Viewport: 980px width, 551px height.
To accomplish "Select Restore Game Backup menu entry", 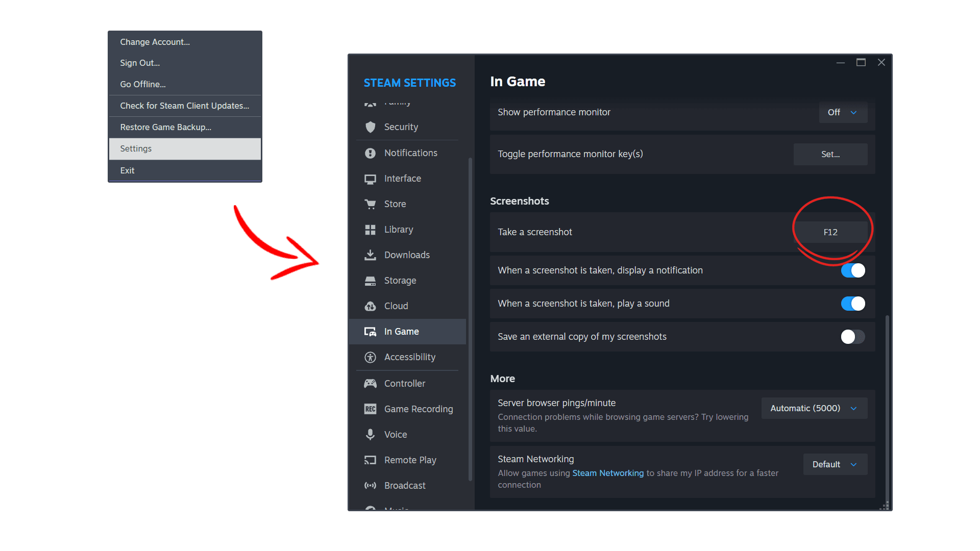I will point(185,127).
